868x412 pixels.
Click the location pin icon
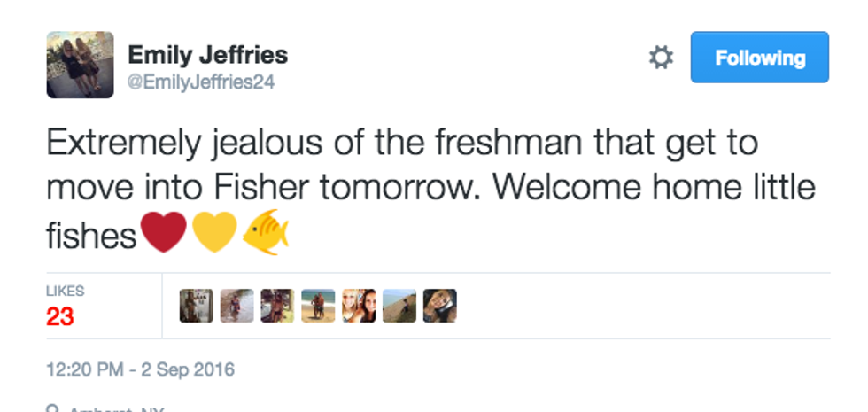tap(53, 408)
